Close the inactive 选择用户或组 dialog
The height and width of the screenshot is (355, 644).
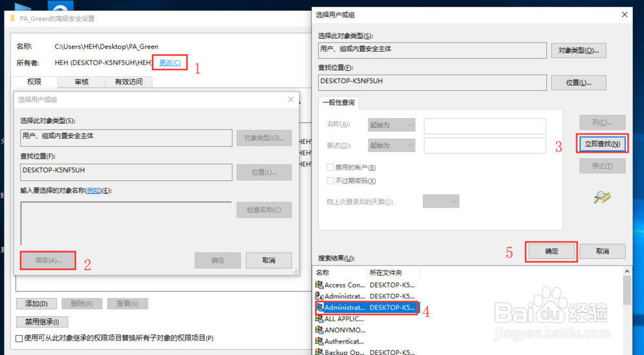(x=291, y=99)
